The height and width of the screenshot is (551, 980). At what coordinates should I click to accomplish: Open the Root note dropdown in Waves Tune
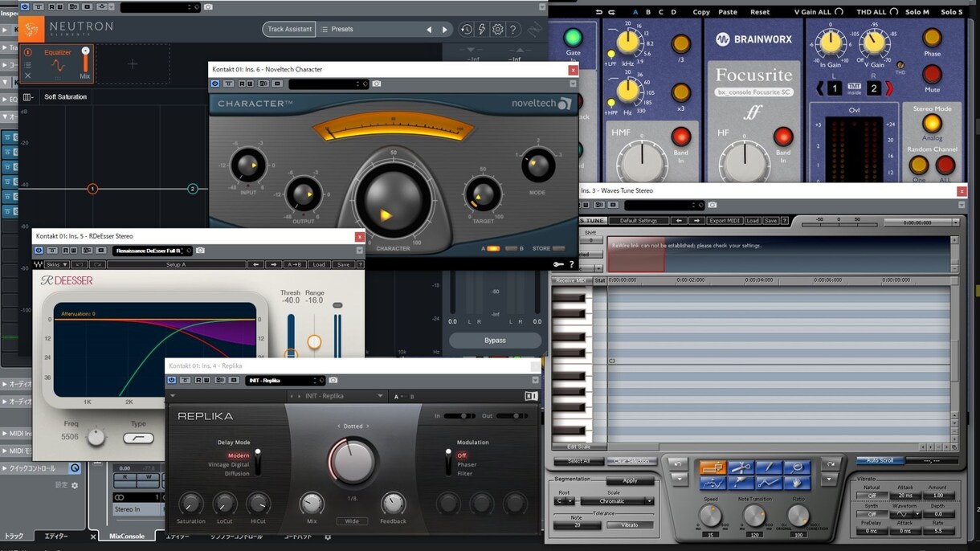[x=565, y=501]
